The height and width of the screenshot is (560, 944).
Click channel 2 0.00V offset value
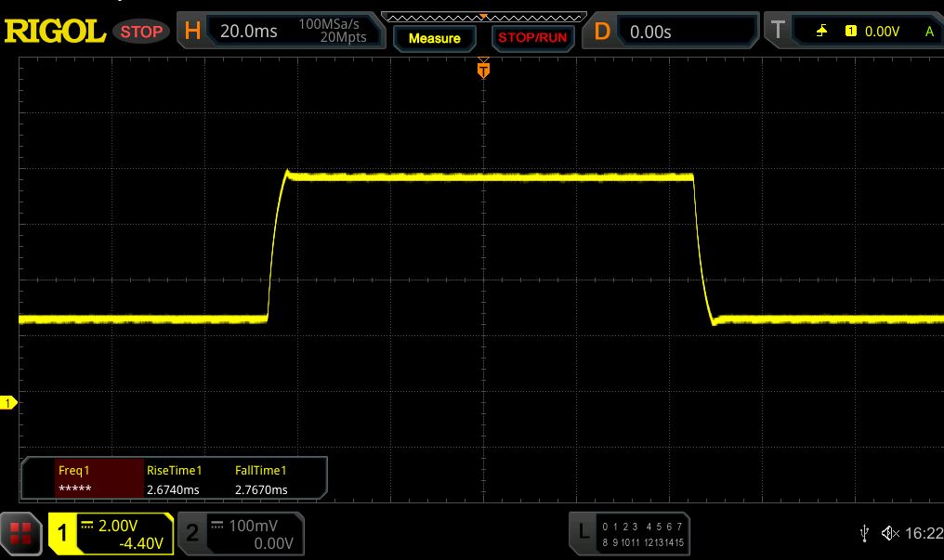coord(273,544)
